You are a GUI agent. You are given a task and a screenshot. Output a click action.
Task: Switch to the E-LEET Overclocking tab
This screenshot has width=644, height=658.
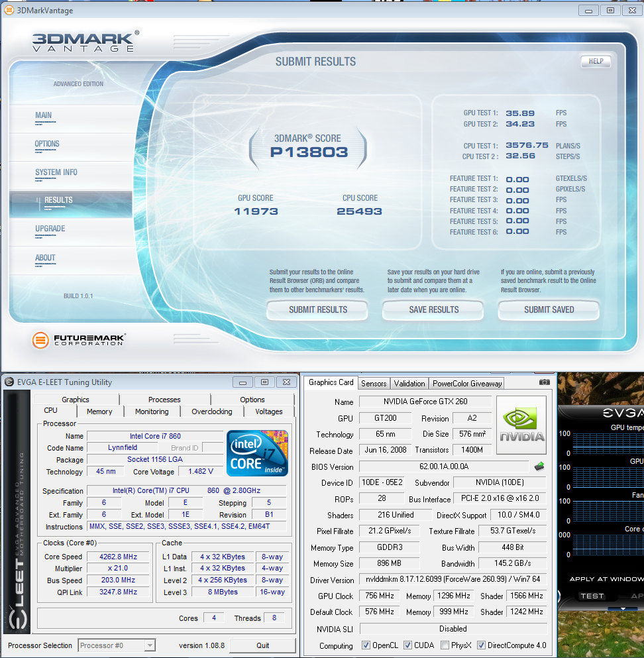[212, 411]
